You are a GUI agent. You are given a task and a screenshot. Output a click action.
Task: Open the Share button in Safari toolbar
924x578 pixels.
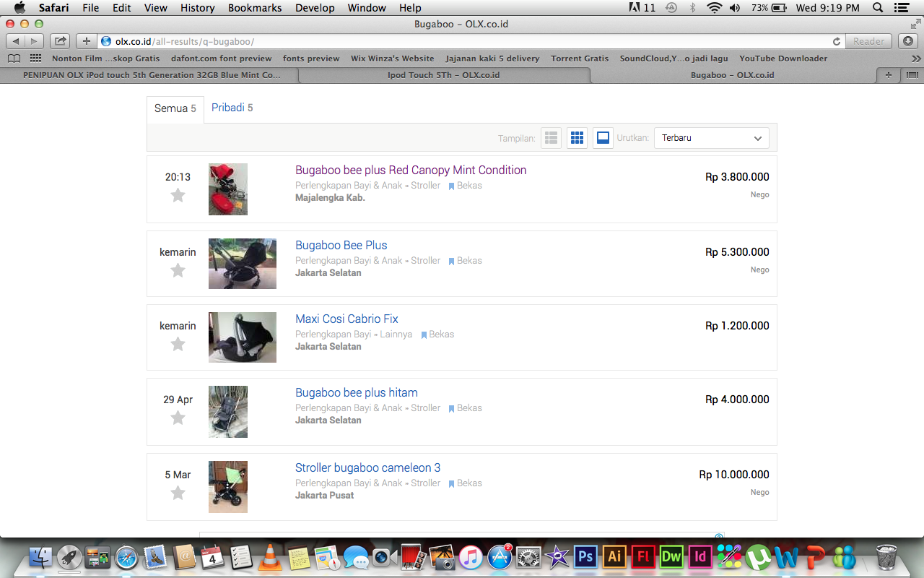pyautogui.click(x=61, y=41)
